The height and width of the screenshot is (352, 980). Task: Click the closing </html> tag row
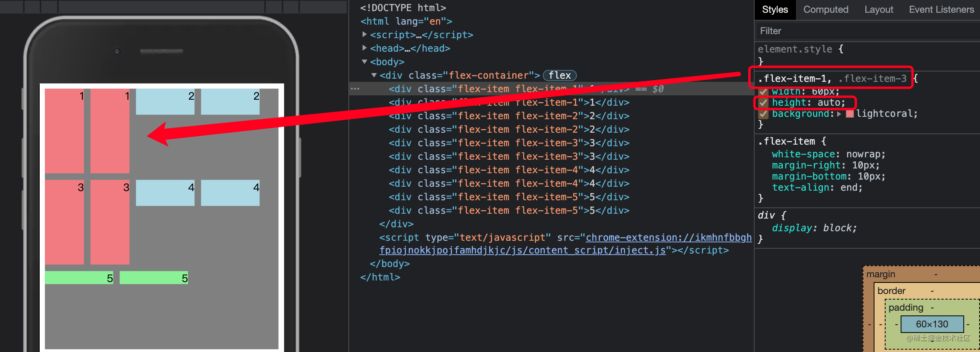coord(380,277)
